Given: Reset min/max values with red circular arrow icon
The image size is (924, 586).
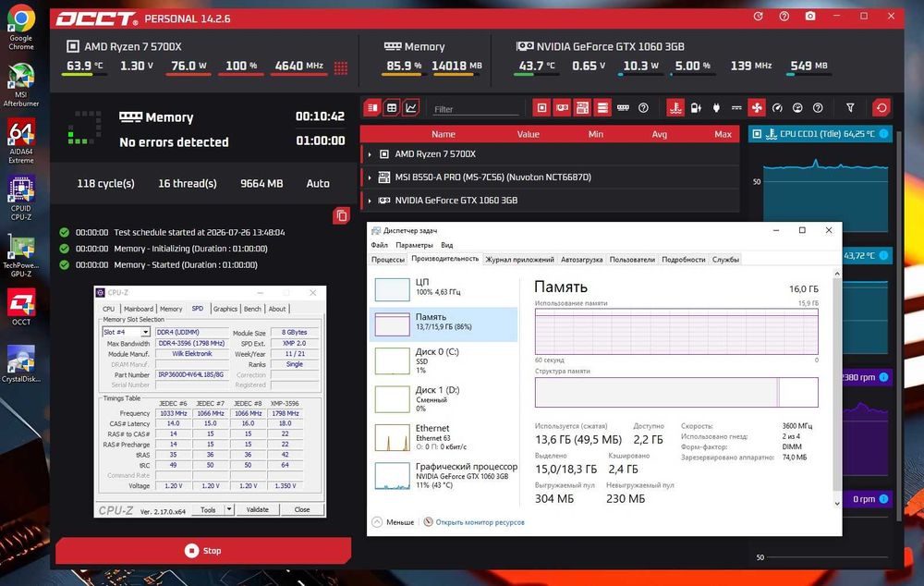Looking at the screenshot, I should [x=881, y=108].
